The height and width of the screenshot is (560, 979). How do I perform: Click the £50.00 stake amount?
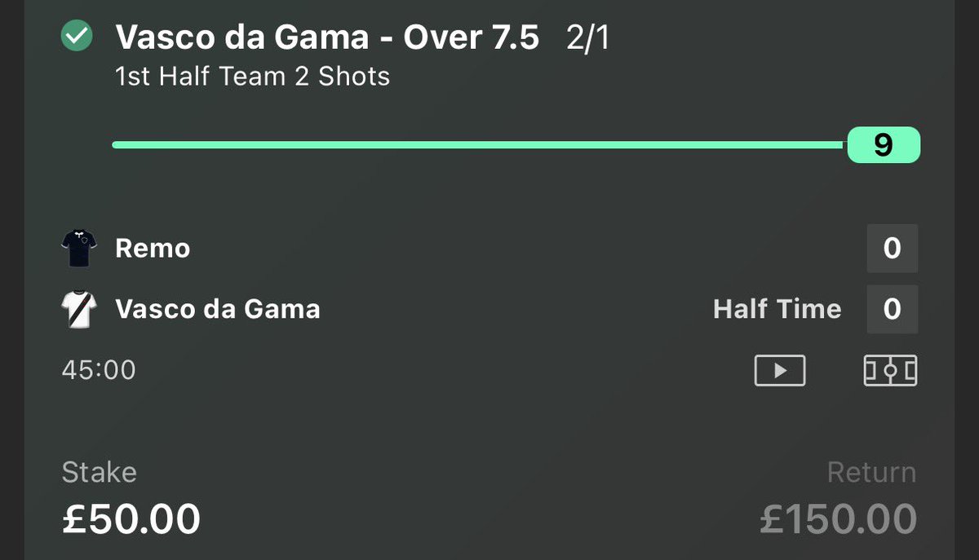click(131, 518)
